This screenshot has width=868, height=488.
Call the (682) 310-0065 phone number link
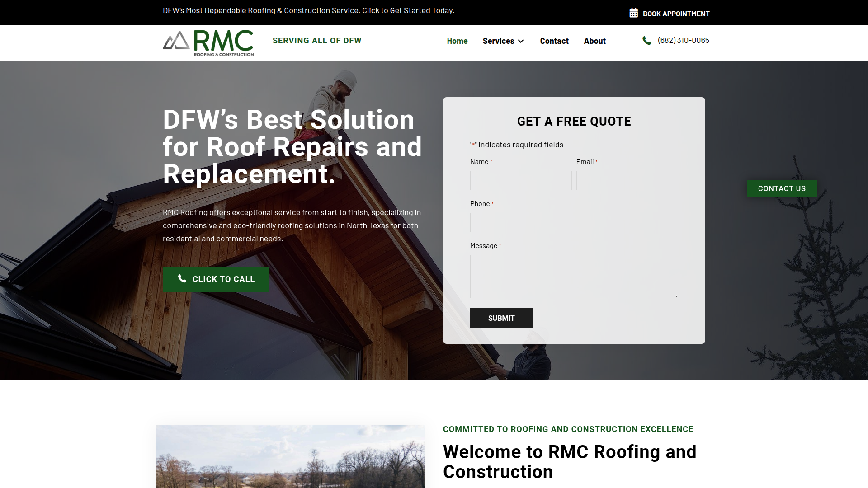(x=683, y=40)
